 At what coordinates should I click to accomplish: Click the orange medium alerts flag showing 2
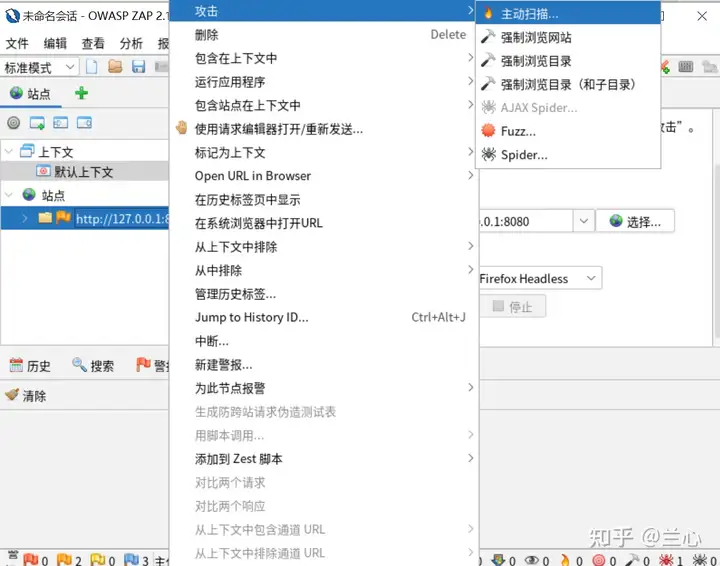(x=64, y=559)
